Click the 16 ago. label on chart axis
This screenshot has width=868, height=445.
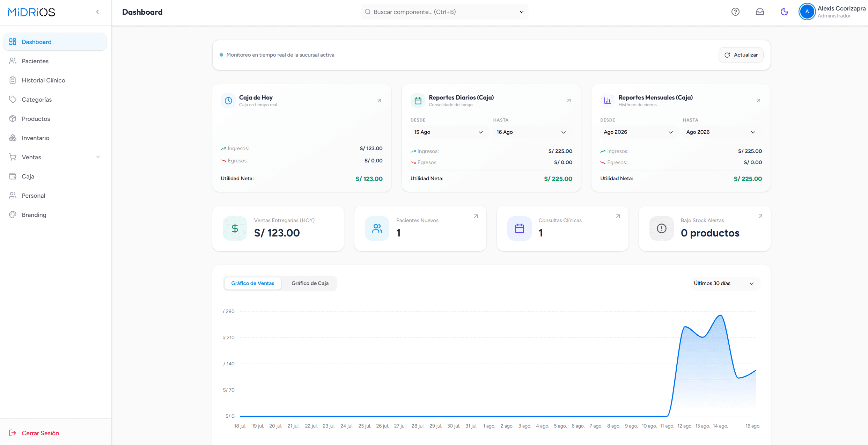click(753, 426)
